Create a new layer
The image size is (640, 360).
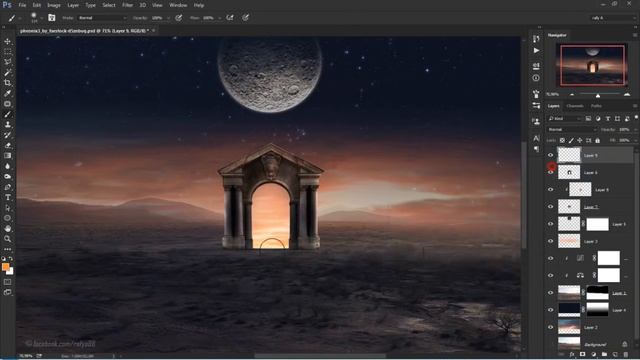pos(615,354)
